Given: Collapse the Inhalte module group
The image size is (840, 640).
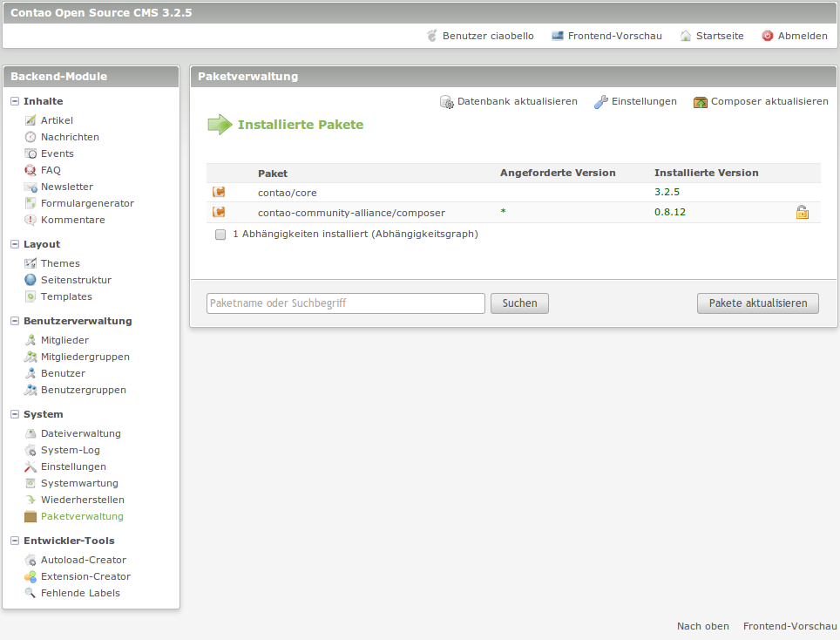Looking at the screenshot, I should coord(15,101).
